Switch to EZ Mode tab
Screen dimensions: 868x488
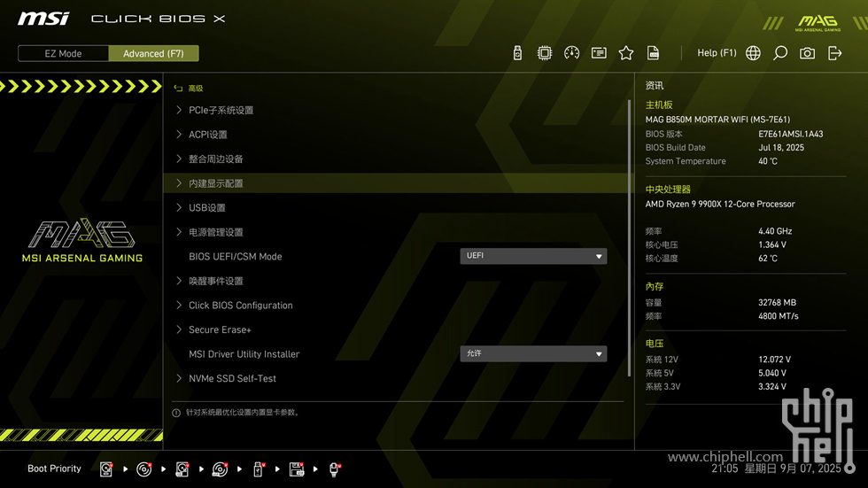[63, 54]
